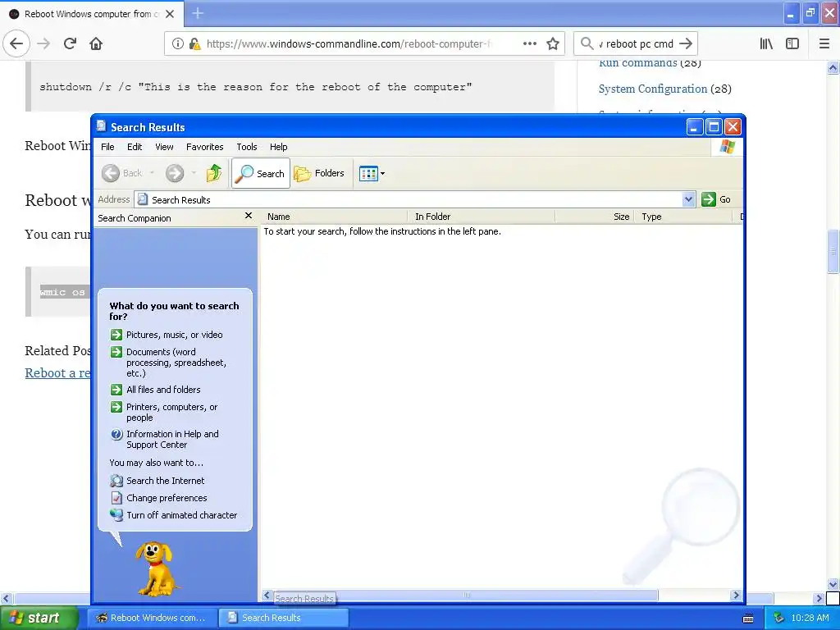Click the results pane horizontal scrollbar
This screenshot has height=630, width=840.
(x=466, y=596)
